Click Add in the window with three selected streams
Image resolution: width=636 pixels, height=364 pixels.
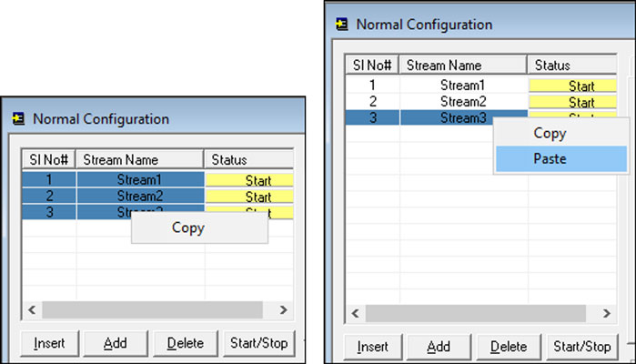point(115,343)
